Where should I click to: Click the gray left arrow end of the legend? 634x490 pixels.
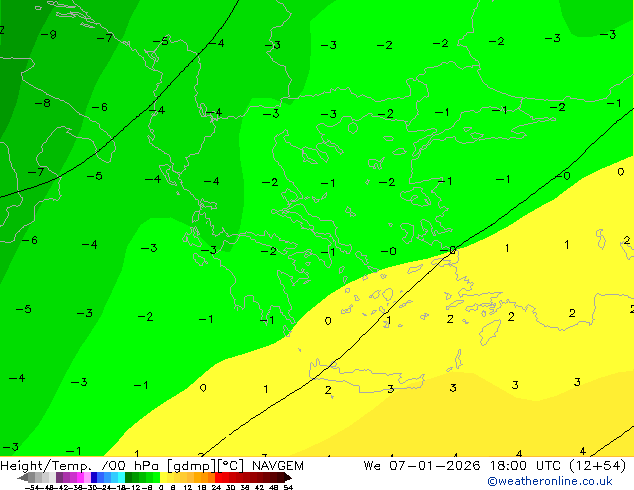[22, 477]
